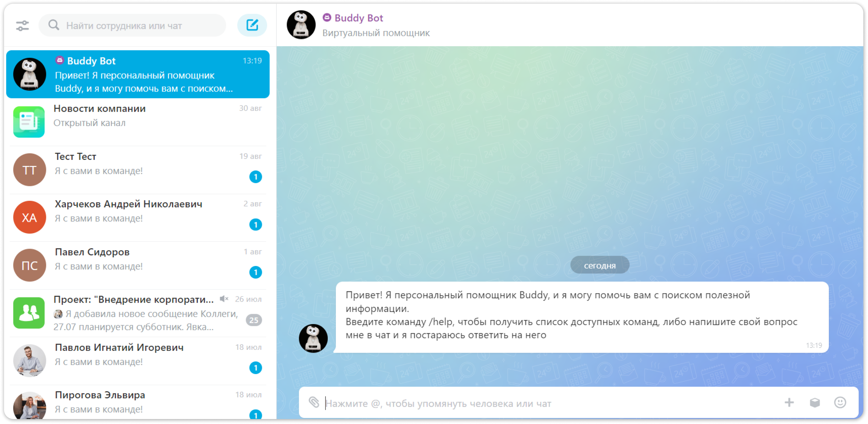Click the 'Виртуальный помощник' subtitle
Viewport: 868px width, 424px height.
376,33
